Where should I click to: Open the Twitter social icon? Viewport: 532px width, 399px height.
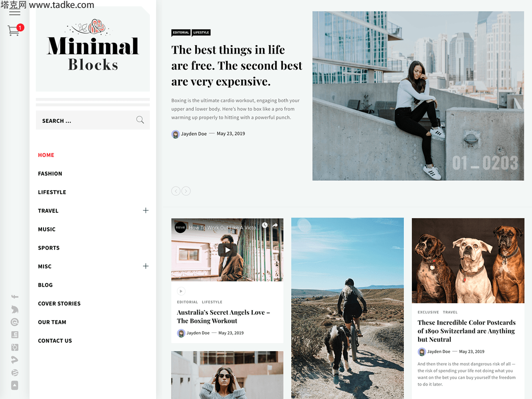click(x=15, y=309)
